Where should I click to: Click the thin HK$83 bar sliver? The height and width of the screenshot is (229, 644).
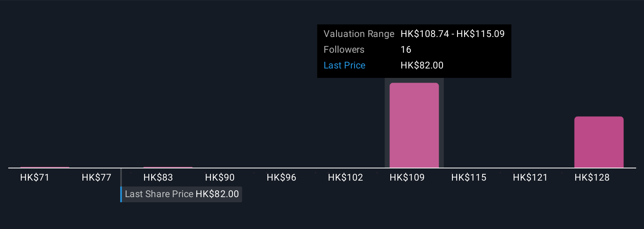(x=168, y=167)
